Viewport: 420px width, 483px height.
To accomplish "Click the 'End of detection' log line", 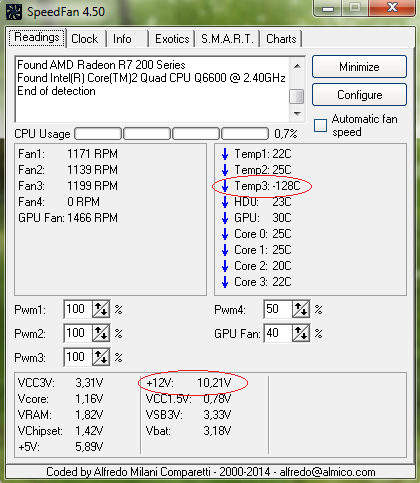I will click(x=56, y=91).
